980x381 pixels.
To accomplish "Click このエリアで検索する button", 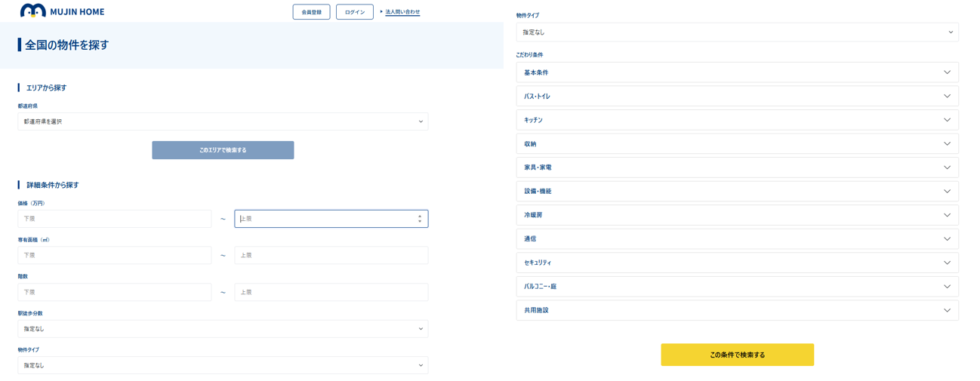I will tap(223, 150).
